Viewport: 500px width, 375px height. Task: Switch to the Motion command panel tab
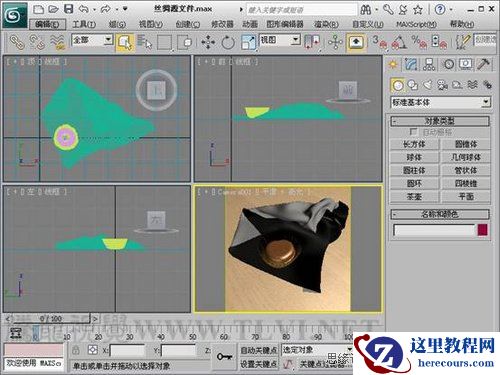point(448,64)
